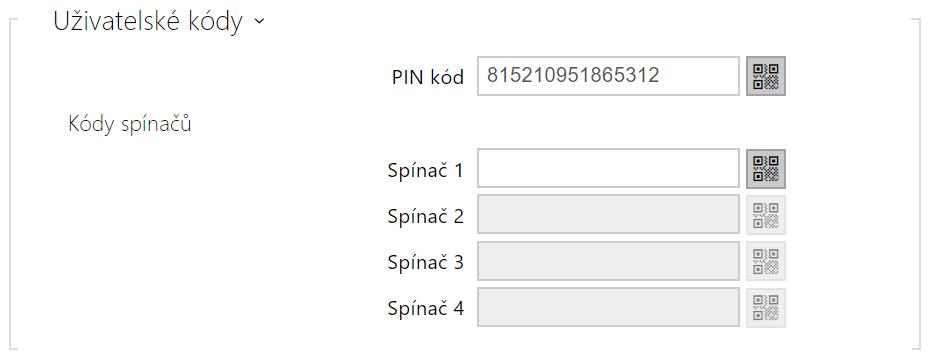The width and height of the screenshot is (928, 363).
Task: Click the greyed Spínač 3 code field
Action: pos(608,261)
